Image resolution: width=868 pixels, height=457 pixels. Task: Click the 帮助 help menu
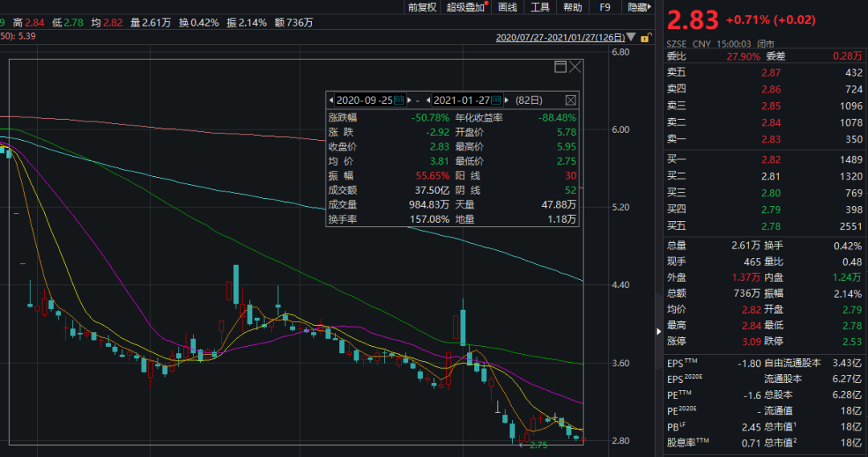[x=572, y=7]
